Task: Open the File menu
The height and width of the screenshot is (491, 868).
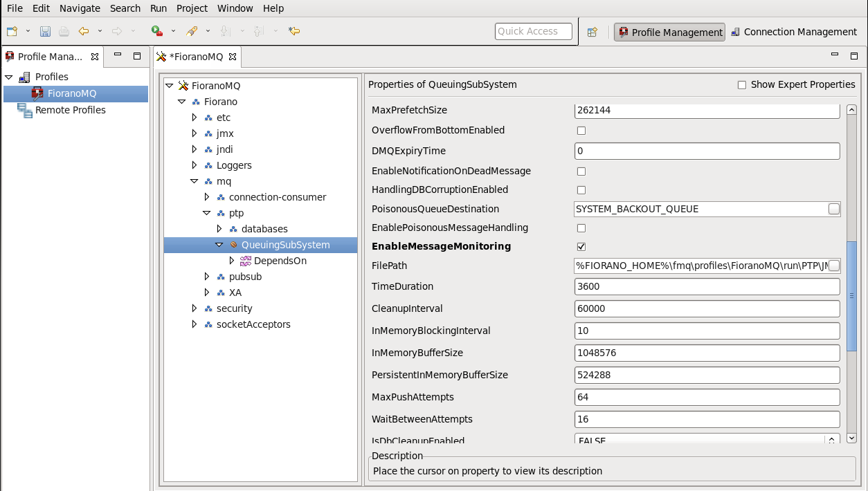Action: tap(15, 8)
